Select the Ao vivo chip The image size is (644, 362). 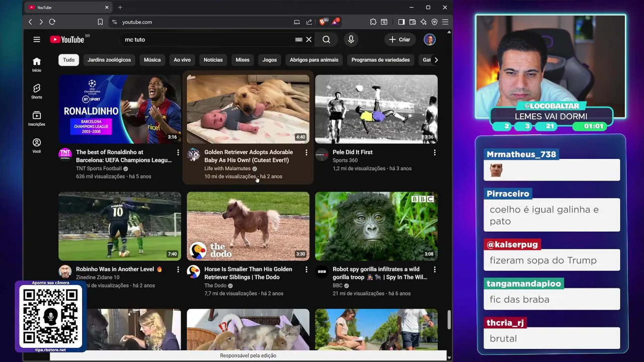182,60
